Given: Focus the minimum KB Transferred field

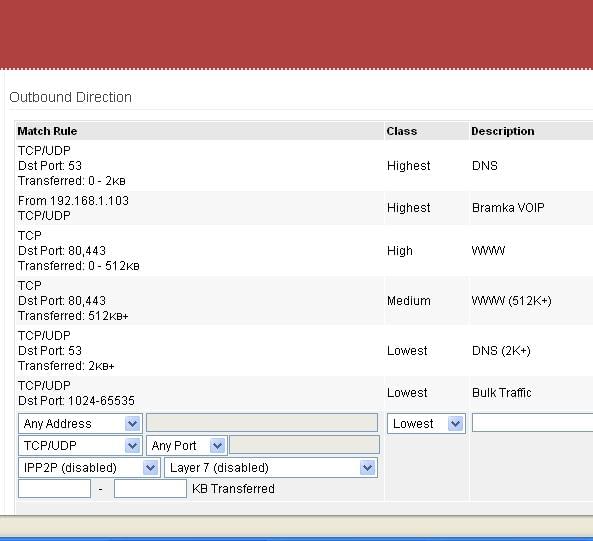Looking at the screenshot, I should coord(54,488).
